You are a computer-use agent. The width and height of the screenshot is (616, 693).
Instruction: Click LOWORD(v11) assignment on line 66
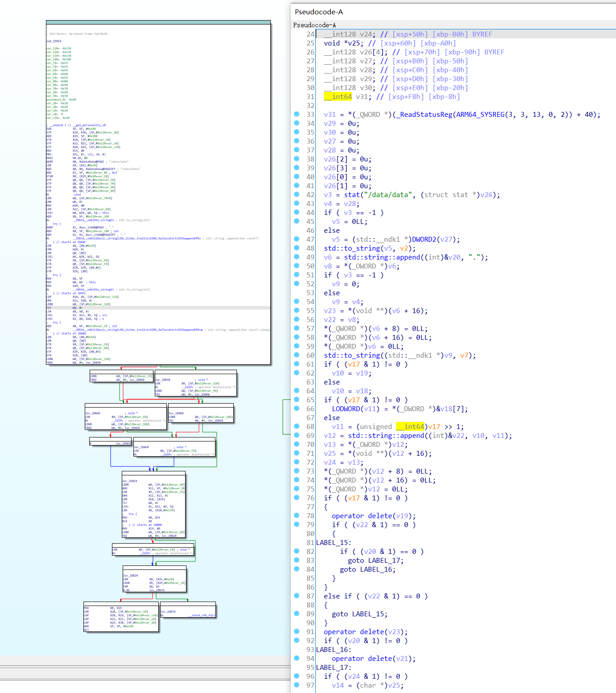coord(400,408)
